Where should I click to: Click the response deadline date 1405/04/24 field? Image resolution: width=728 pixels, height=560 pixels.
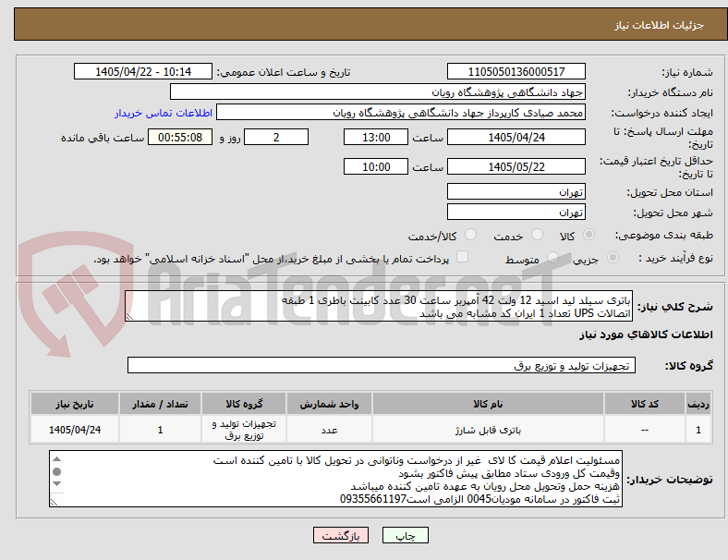click(516, 137)
